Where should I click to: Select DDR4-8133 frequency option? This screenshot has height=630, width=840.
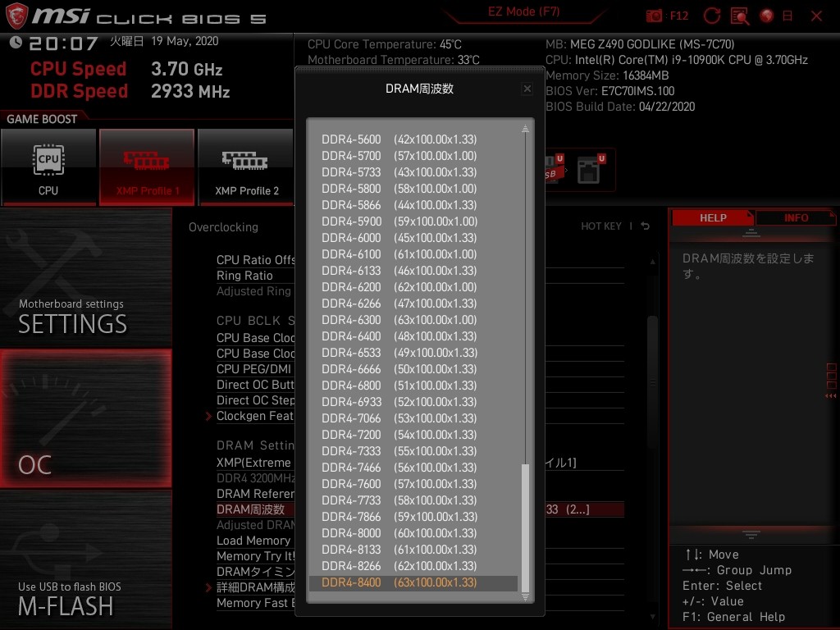click(413, 550)
